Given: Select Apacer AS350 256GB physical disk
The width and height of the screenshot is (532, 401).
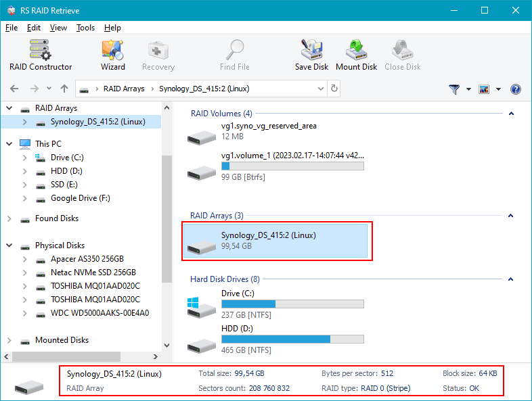Looking at the screenshot, I should 87,259.
